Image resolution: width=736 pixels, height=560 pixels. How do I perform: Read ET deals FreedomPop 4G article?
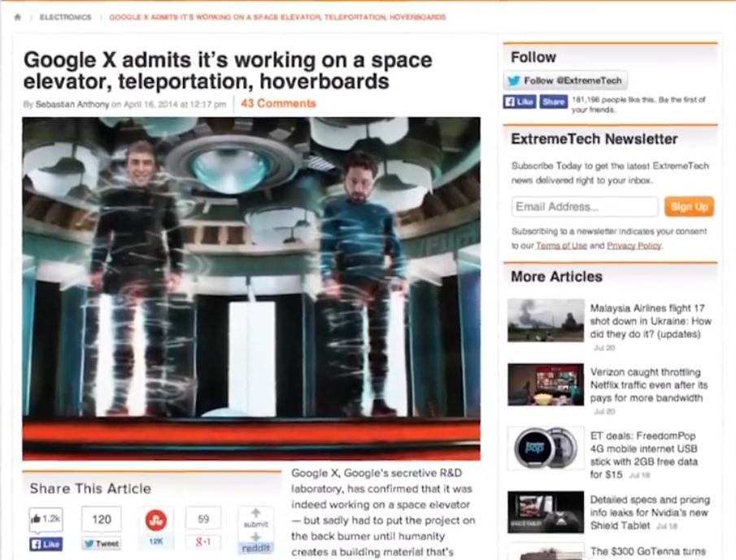pos(643,455)
